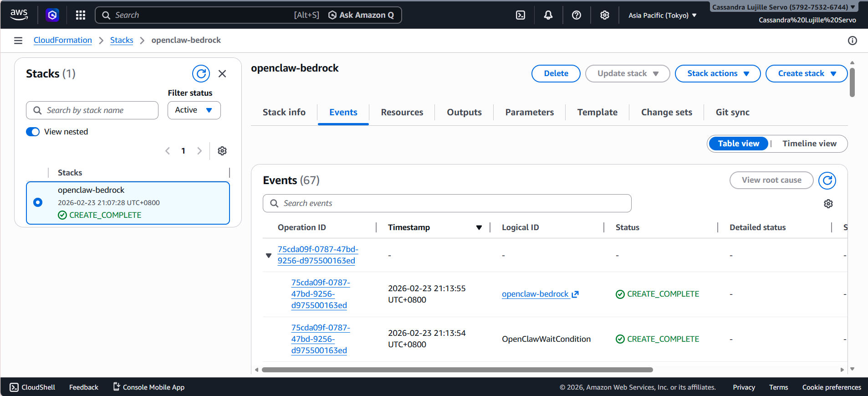Click the Operation ID column header
868x396 pixels.
[x=301, y=227]
